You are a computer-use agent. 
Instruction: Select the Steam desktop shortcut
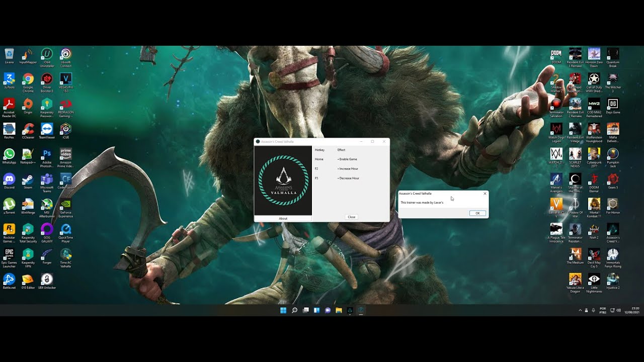tap(28, 183)
